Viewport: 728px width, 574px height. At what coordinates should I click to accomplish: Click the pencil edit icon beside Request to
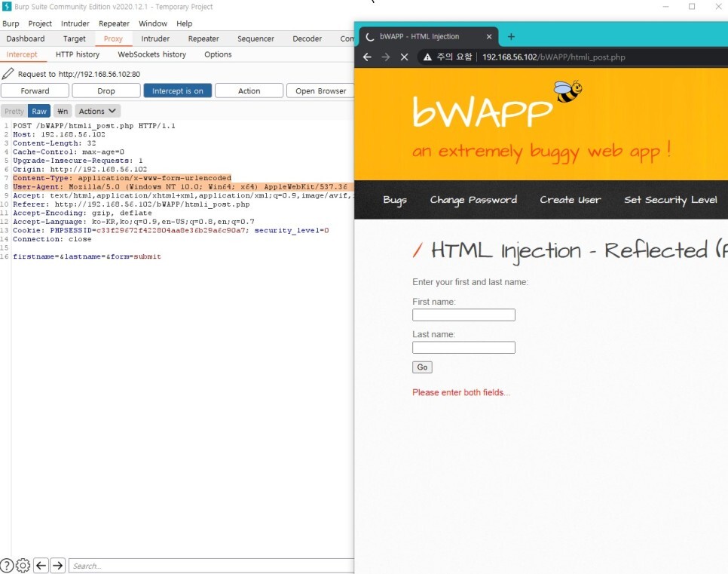click(8, 73)
